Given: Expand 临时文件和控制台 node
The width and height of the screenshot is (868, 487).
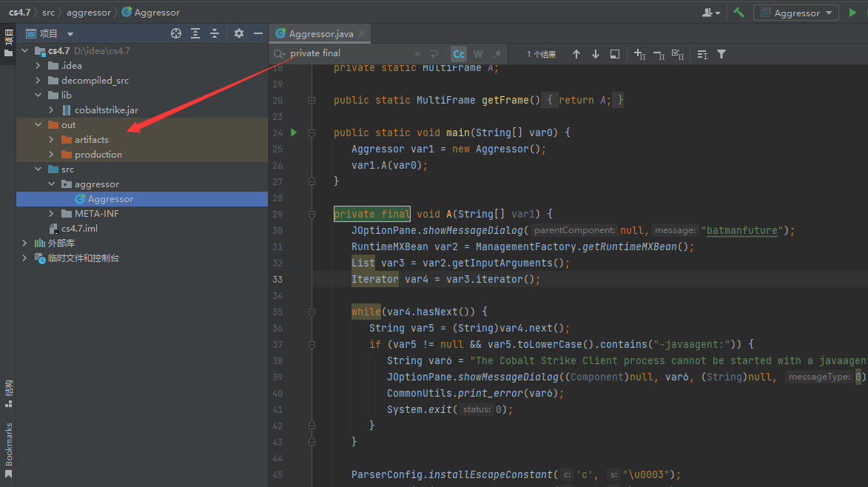Looking at the screenshot, I should point(25,258).
